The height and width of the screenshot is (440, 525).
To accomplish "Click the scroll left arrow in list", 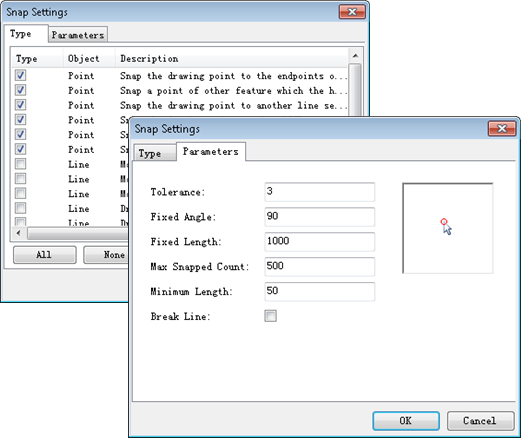I will [x=19, y=233].
